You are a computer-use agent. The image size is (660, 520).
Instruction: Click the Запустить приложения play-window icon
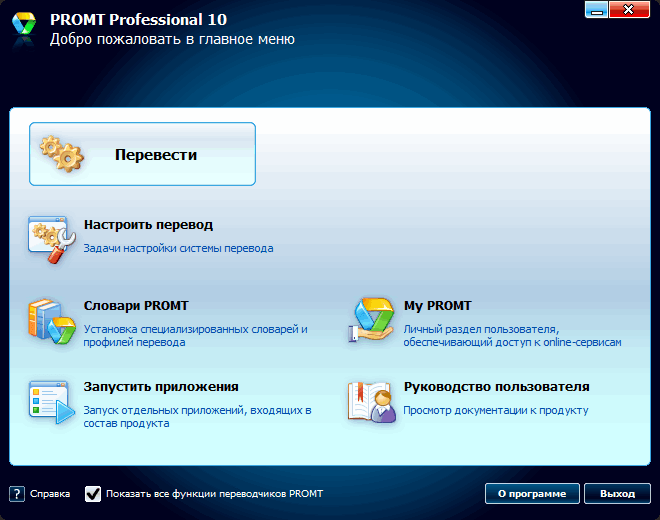[52, 402]
